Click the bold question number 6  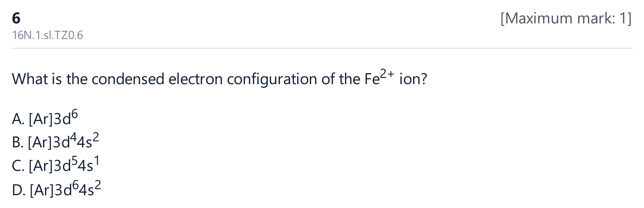(16, 18)
